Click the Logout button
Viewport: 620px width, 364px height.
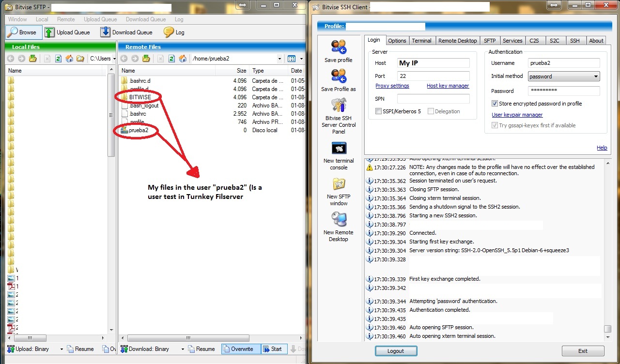click(x=396, y=351)
